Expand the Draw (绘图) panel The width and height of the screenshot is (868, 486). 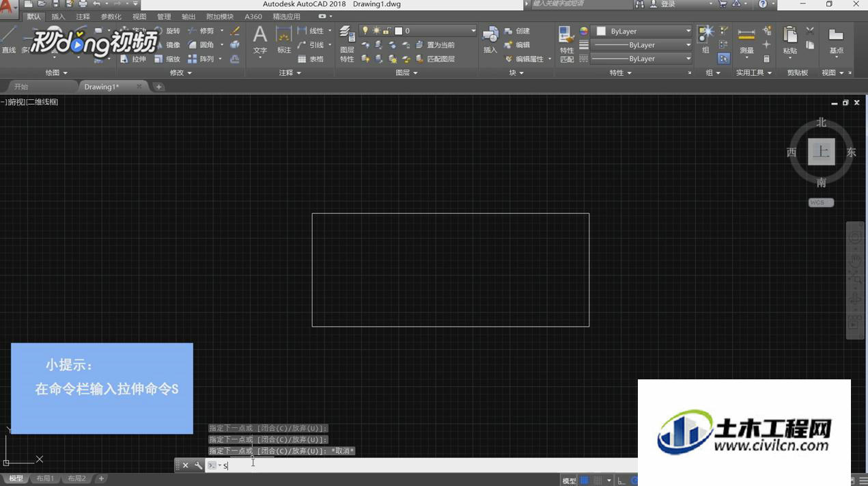pyautogui.click(x=56, y=72)
